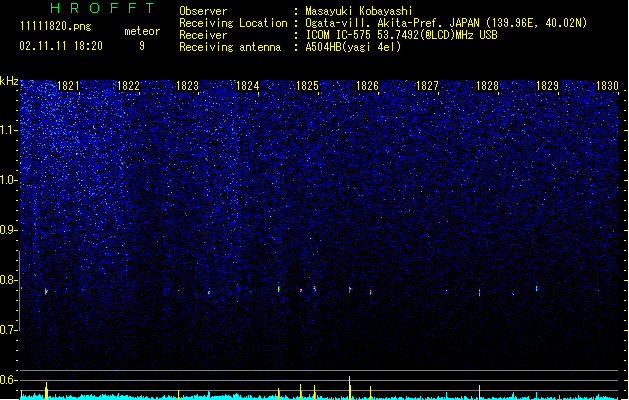Select the filename 11111820.png
This screenshot has width=629, height=400.
pos(56,26)
